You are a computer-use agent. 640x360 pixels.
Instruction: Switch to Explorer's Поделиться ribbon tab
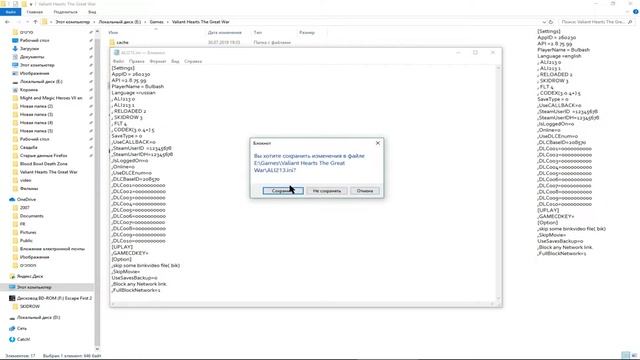tap(65, 12)
